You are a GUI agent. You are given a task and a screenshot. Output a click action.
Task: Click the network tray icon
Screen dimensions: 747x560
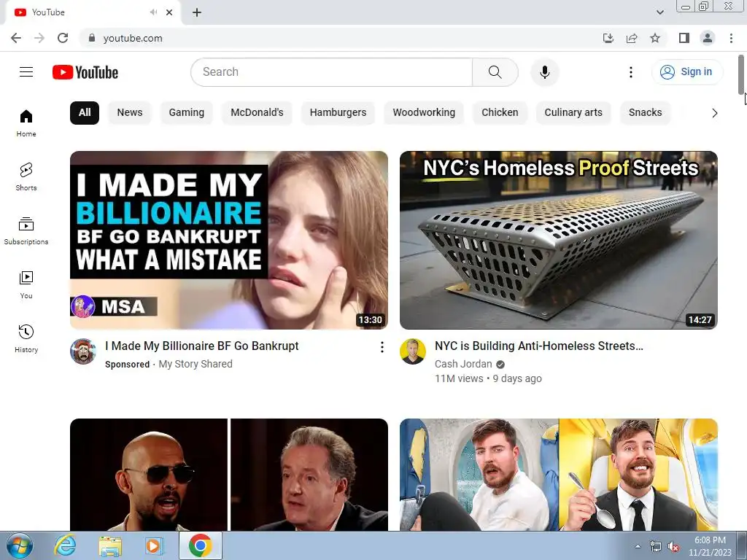656,547
